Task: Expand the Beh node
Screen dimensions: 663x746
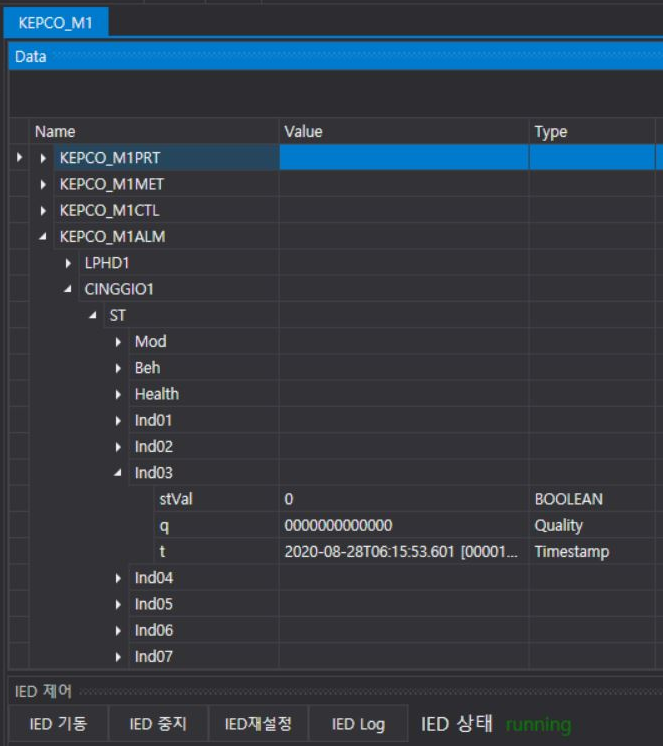Action: pyautogui.click(x=118, y=368)
